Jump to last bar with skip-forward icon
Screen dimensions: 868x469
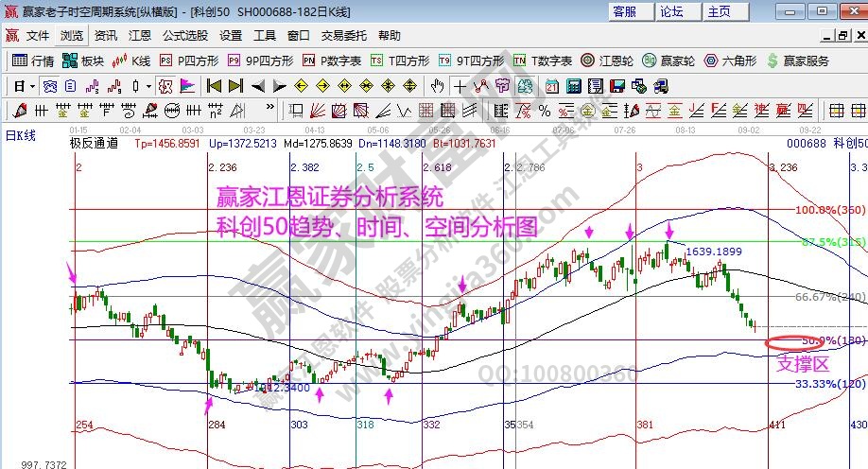[235, 86]
